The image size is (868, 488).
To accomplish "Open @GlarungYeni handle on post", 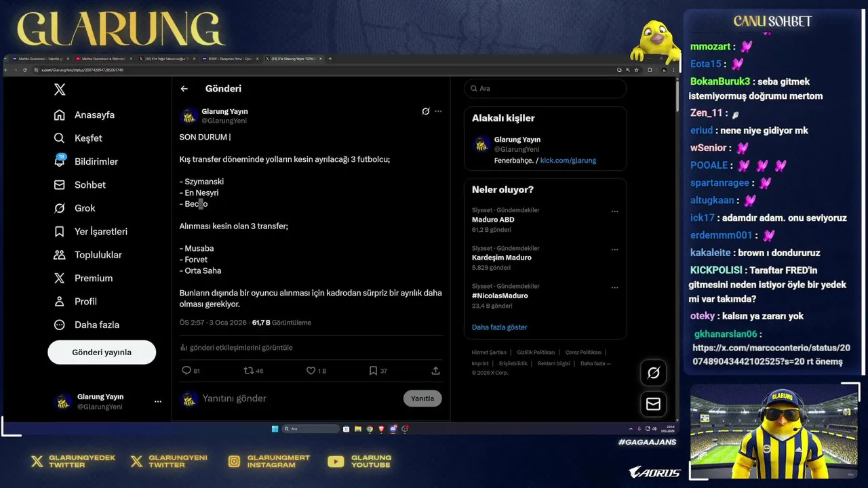I will click(224, 121).
